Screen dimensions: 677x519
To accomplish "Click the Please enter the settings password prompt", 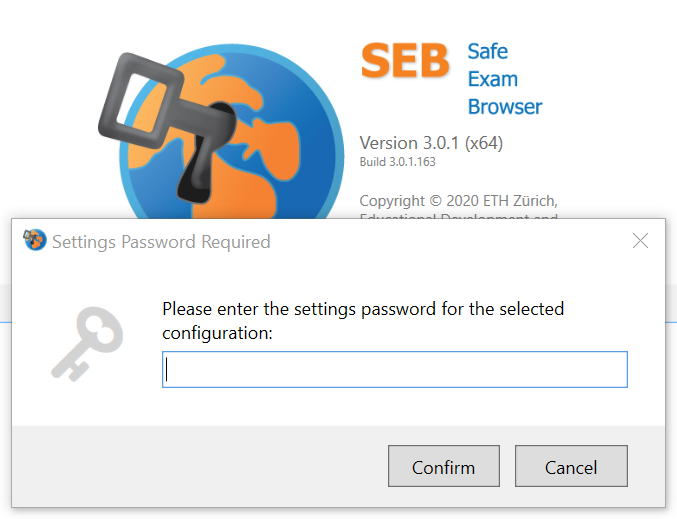I will pos(363,321).
